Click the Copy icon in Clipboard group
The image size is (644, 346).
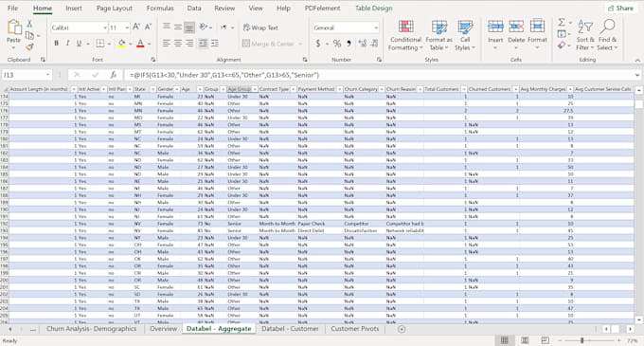coord(29,36)
